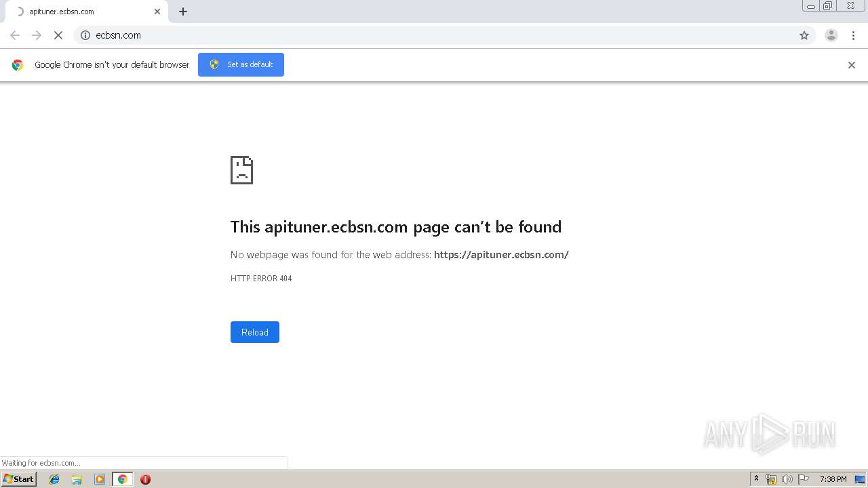Go back to previous page
Viewport: 868px width, 488px height.
(x=15, y=35)
